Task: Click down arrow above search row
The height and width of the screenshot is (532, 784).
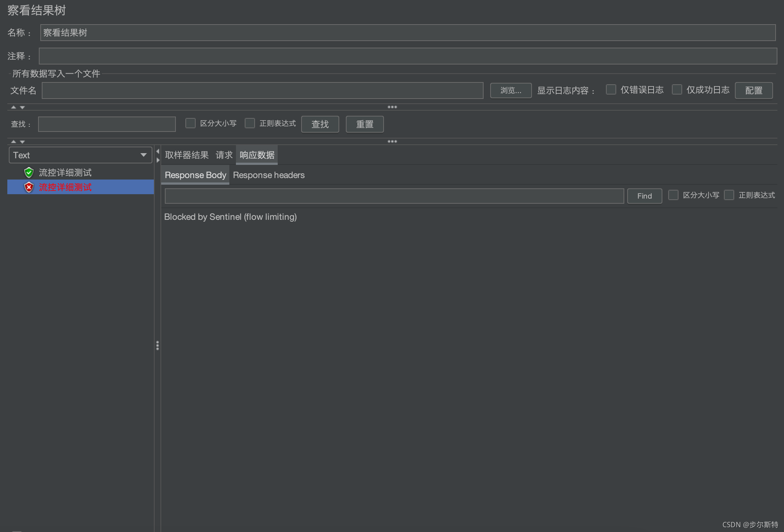Action: click(22, 107)
